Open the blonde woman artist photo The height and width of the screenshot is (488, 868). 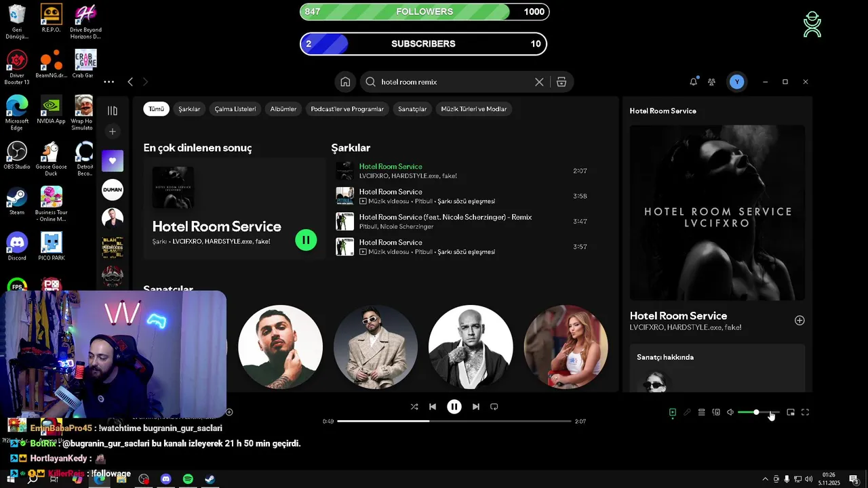[566, 347]
